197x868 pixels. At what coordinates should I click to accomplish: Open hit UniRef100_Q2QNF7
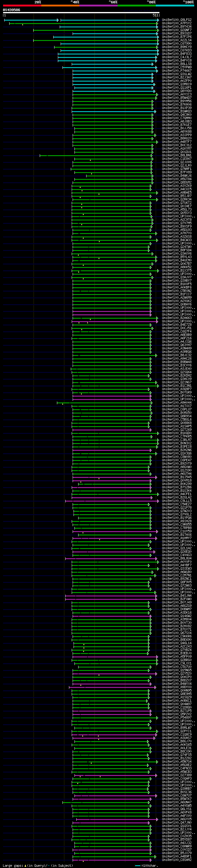(177, 30)
